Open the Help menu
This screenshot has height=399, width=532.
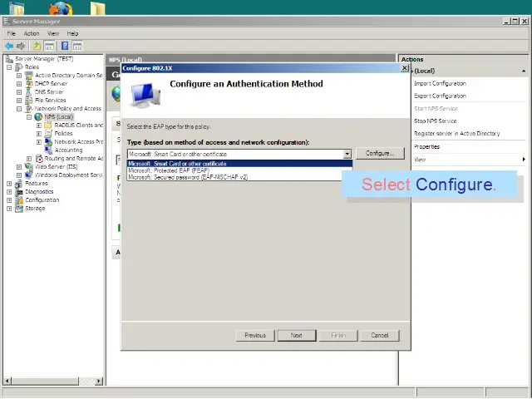[72, 33]
